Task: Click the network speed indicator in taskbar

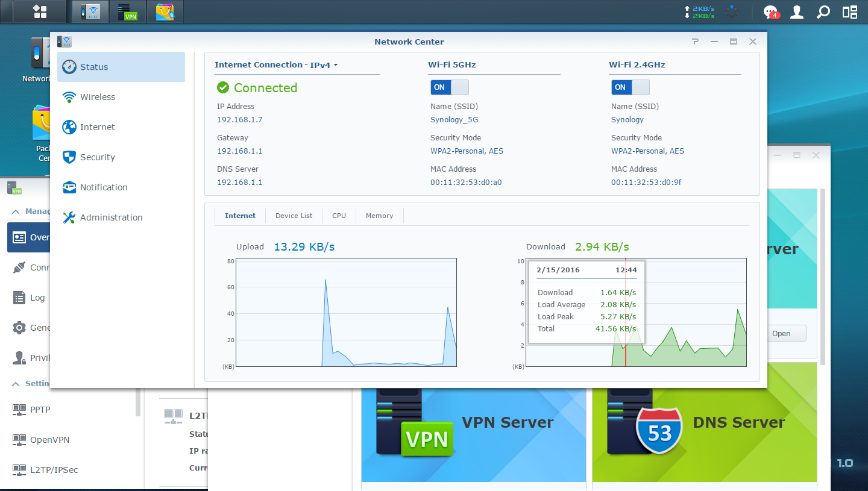Action: pos(699,12)
